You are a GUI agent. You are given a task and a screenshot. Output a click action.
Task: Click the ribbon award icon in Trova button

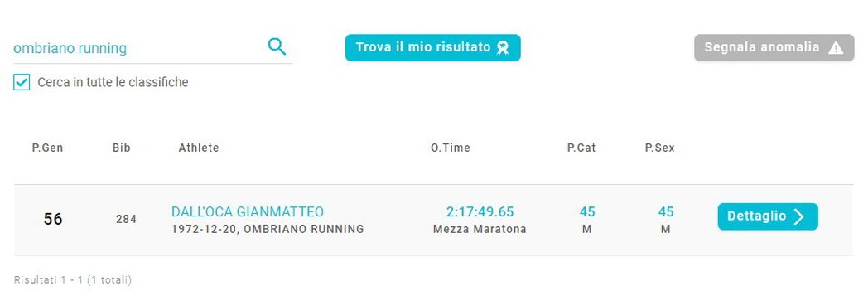pos(503,47)
